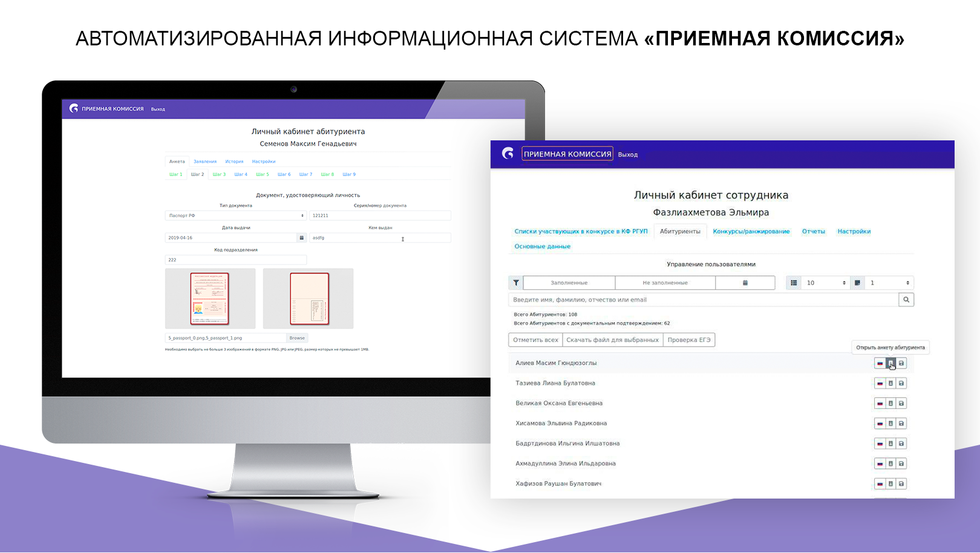The width and height of the screenshot is (980, 553).
Task: Click save icon for Великая Оксана Евгеньевна
Action: (x=901, y=404)
